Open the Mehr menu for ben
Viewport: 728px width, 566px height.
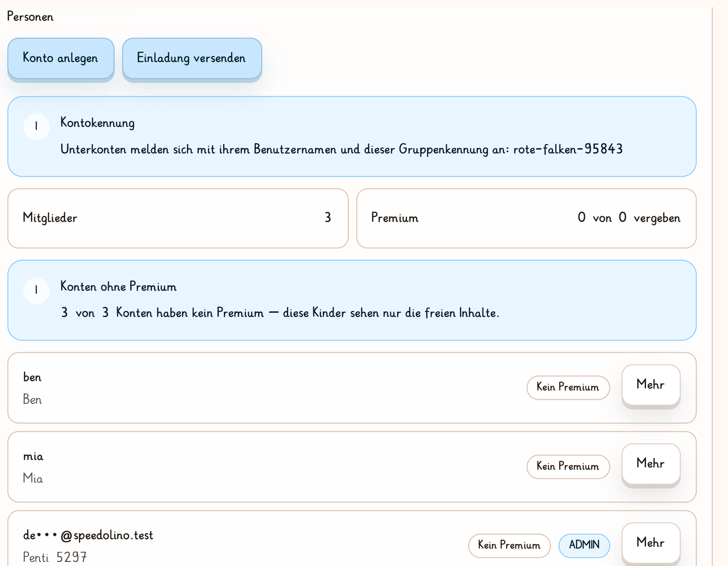651,385
